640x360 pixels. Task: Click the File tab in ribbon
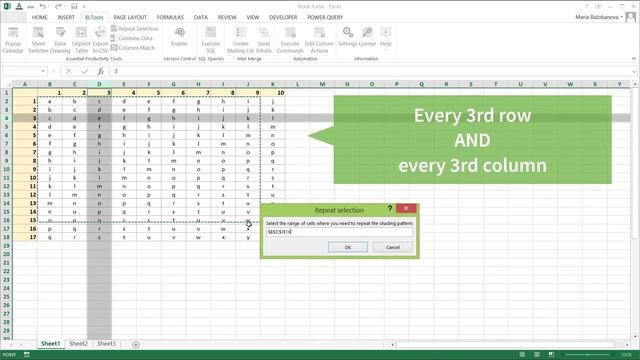[14, 17]
